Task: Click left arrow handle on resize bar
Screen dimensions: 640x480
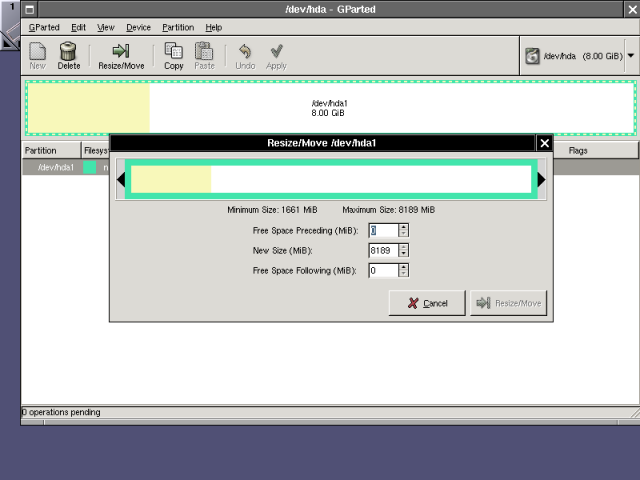Action: (121, 180)
